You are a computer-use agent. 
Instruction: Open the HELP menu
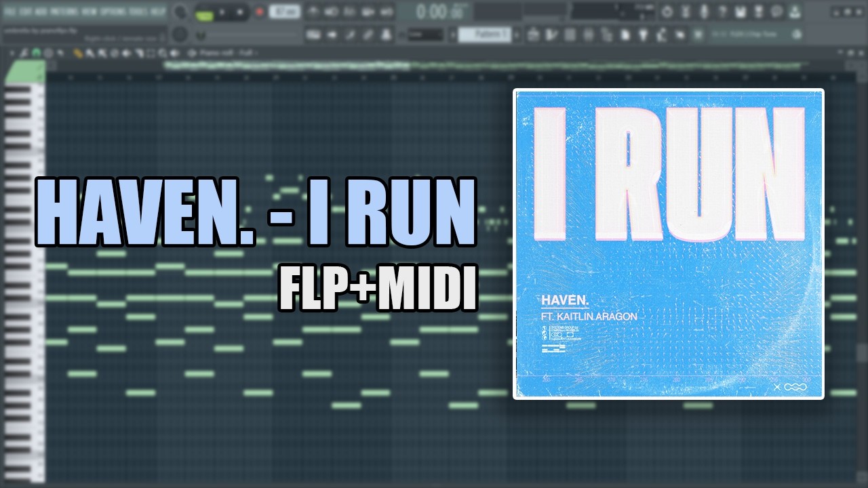click(x=157, y=12)
